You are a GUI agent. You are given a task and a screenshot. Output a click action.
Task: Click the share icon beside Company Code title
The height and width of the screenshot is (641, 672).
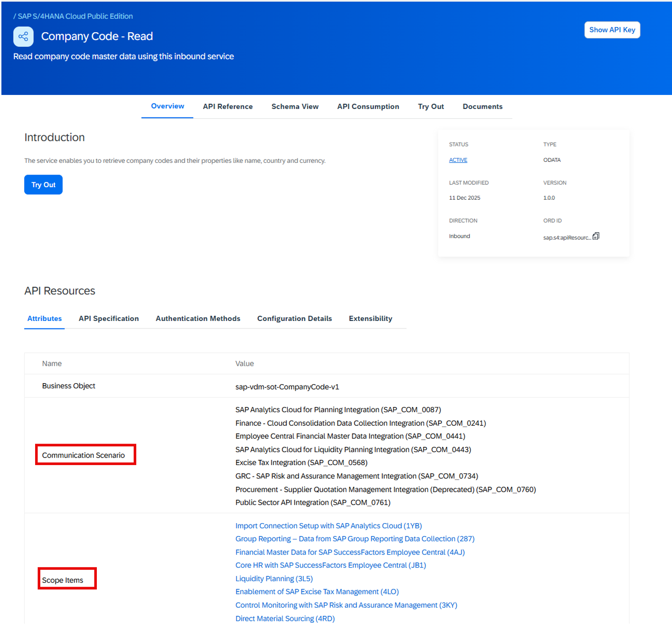click(x=23, y=36)
